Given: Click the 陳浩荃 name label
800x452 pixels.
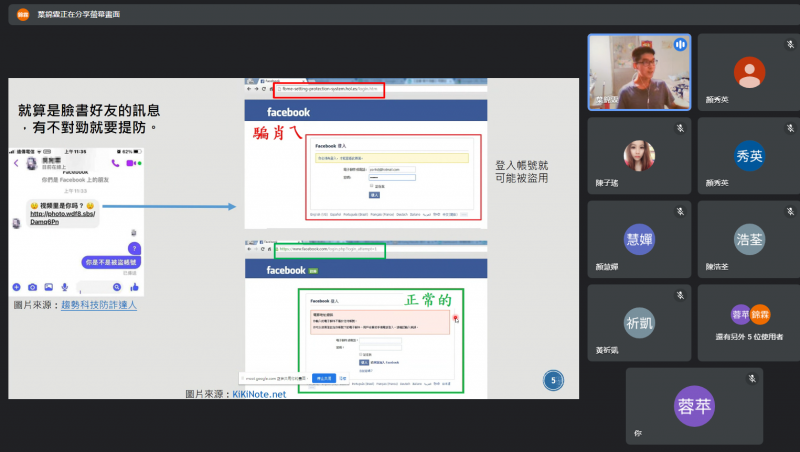Looking at the screenshot, I should (717, 267).
